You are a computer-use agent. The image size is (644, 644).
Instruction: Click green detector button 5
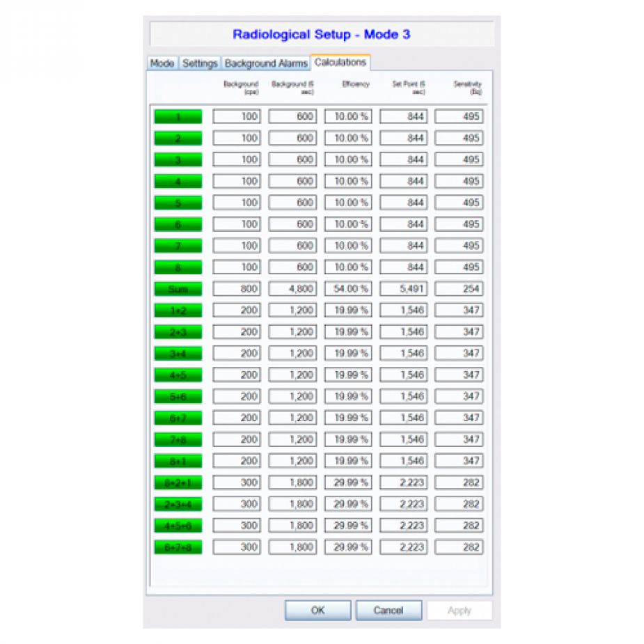178,203
